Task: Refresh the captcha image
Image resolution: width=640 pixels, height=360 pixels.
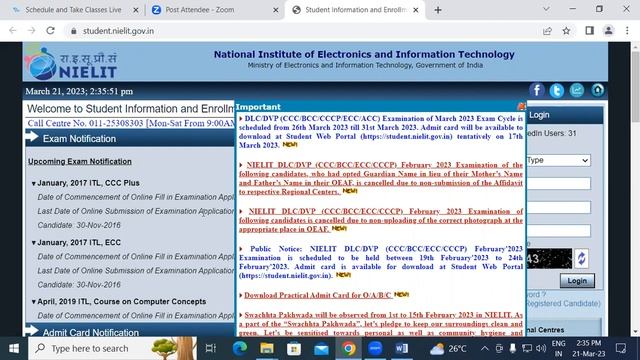Action: point(581,258)
